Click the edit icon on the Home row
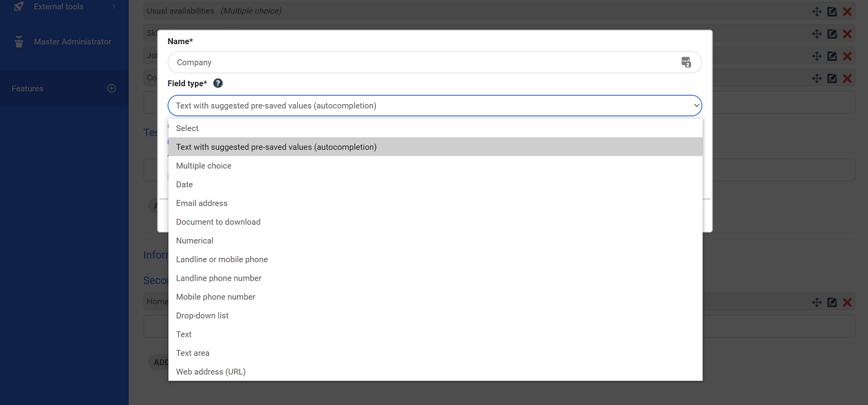The width and height of the screenshot is (868, 405). [831, 301]
